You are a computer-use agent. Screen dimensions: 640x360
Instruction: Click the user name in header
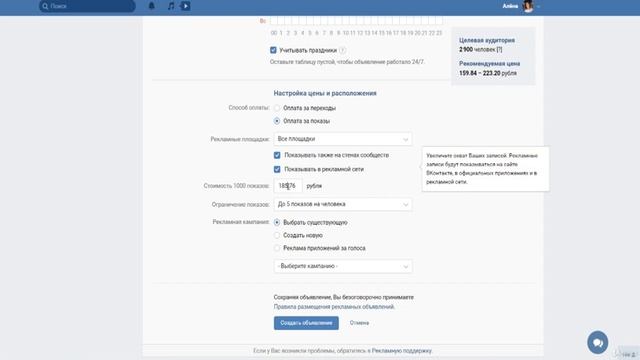(x=510, y=6)
